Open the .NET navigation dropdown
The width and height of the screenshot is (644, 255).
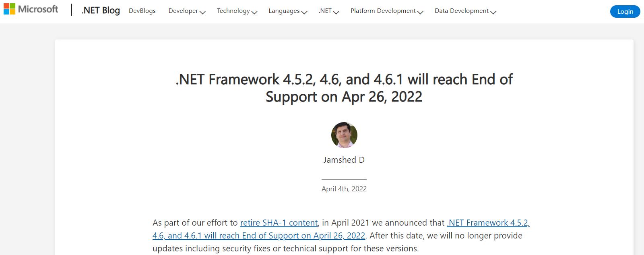329,11
